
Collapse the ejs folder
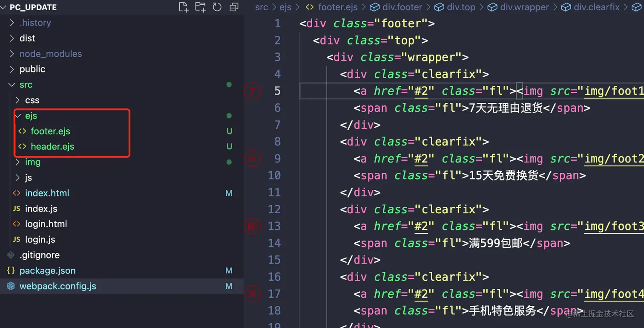(x=17, y=116)
